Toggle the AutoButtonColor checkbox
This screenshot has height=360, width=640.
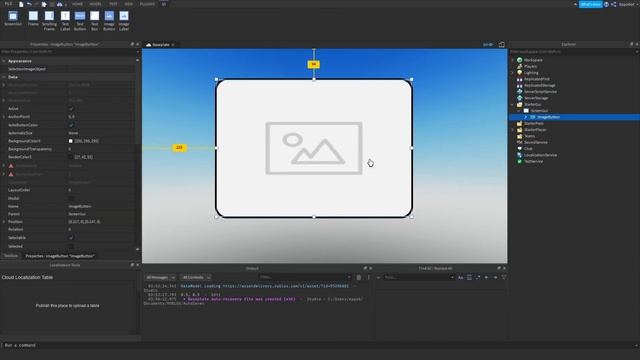(71, 125)
